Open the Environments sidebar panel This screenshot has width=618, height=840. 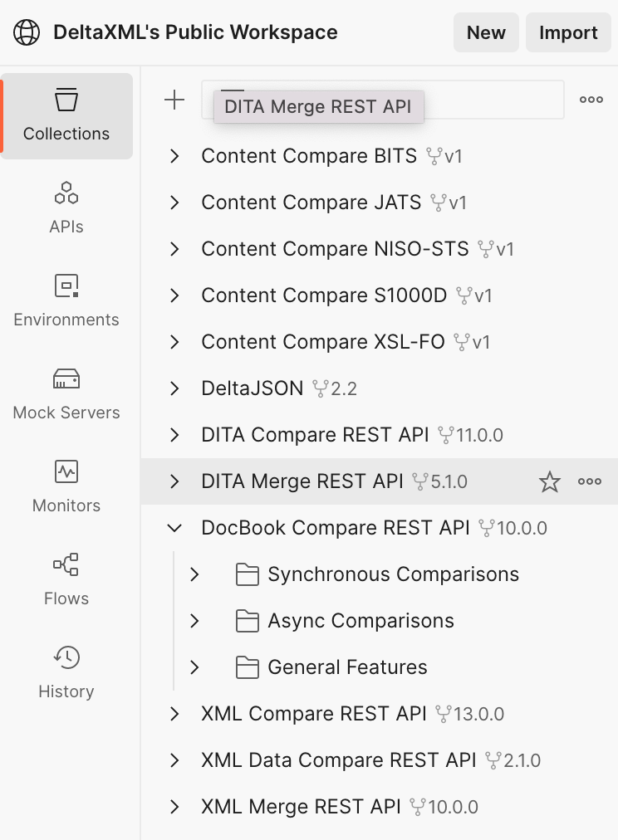point(66,300)
